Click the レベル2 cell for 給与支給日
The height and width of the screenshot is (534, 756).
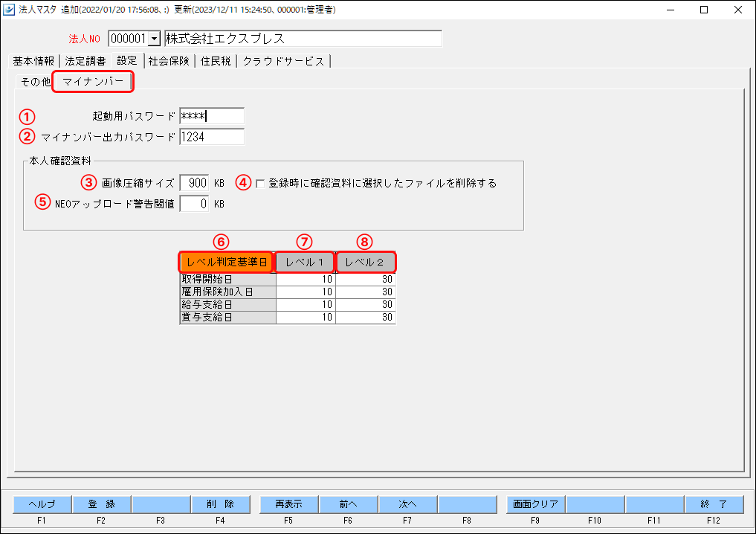(366, 304)
